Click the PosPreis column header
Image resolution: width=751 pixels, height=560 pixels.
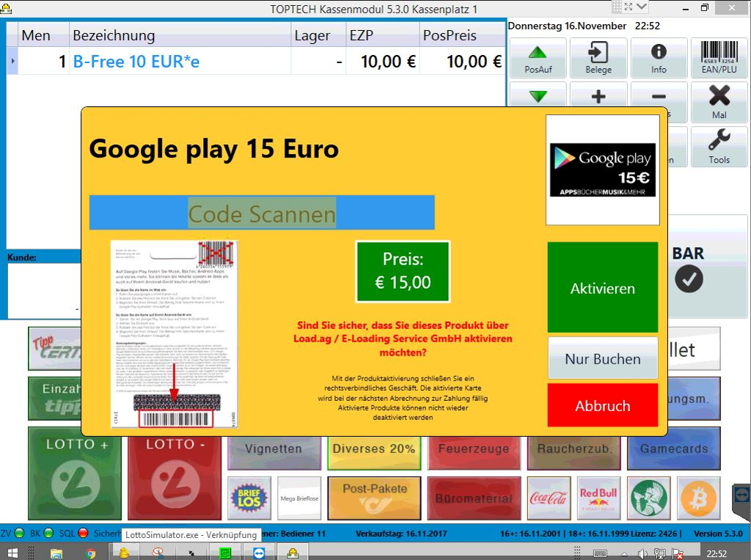point(462,35)
